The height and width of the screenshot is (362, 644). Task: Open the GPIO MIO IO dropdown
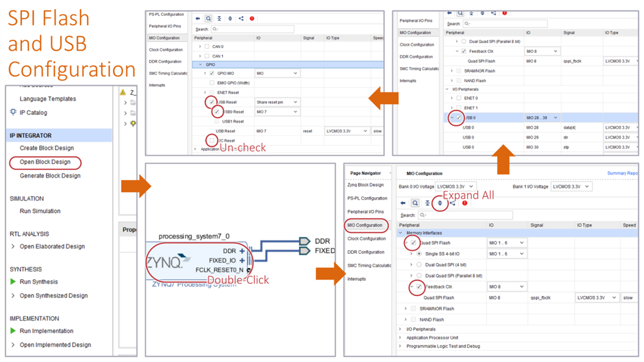[x=277, y=73]
